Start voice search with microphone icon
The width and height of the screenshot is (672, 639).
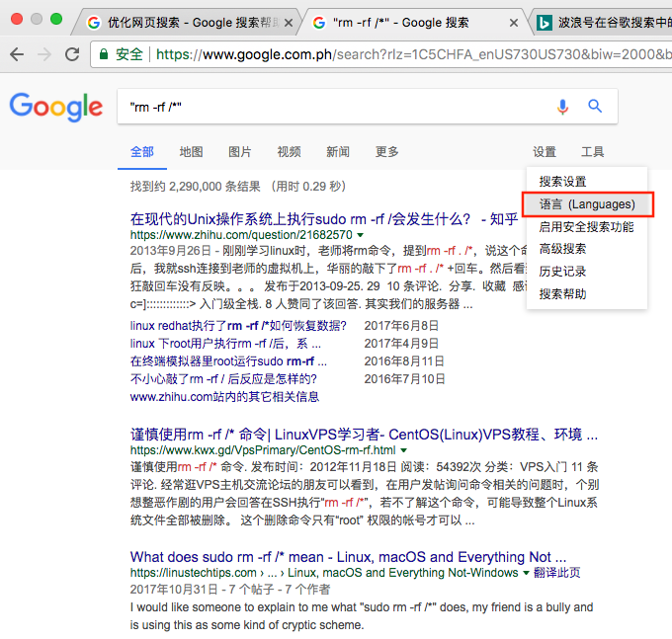[562, 107]
